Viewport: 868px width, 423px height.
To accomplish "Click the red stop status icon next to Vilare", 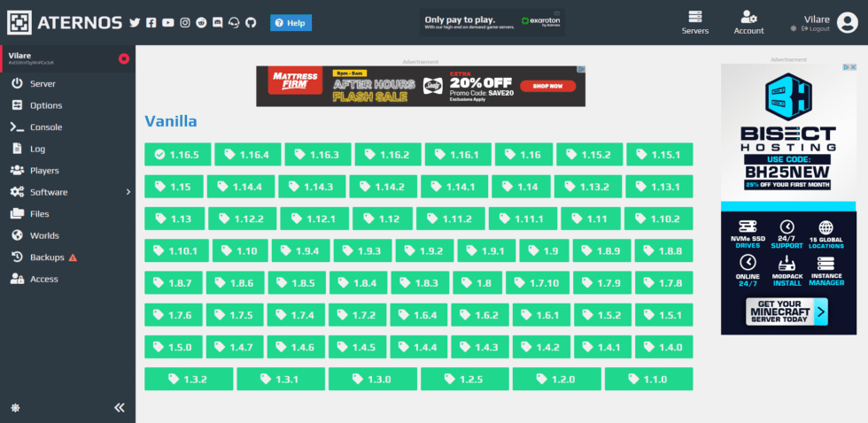I will 123,58.
